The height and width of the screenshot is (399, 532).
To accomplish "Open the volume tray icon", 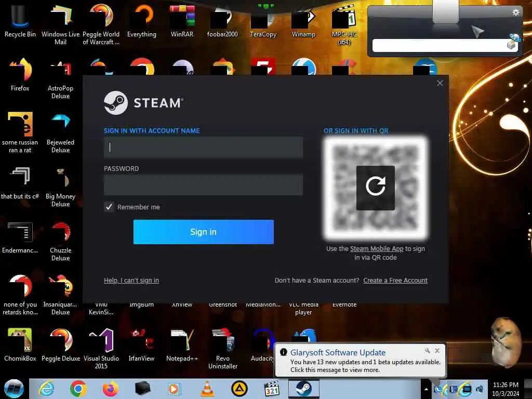I will (x=480, y=389).
